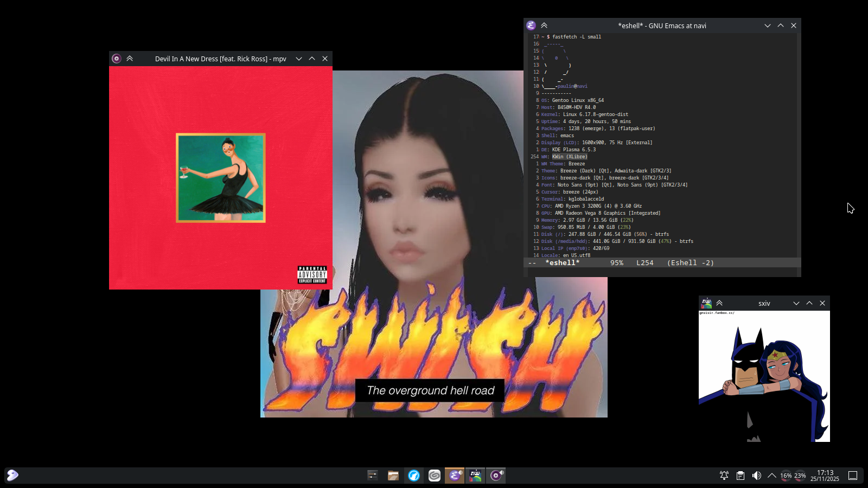The width and height of the screenshot is (868, 488).
Task: Click the 'Host: B450M-HDV R4.0' line
Action: (x=568, y=107)
